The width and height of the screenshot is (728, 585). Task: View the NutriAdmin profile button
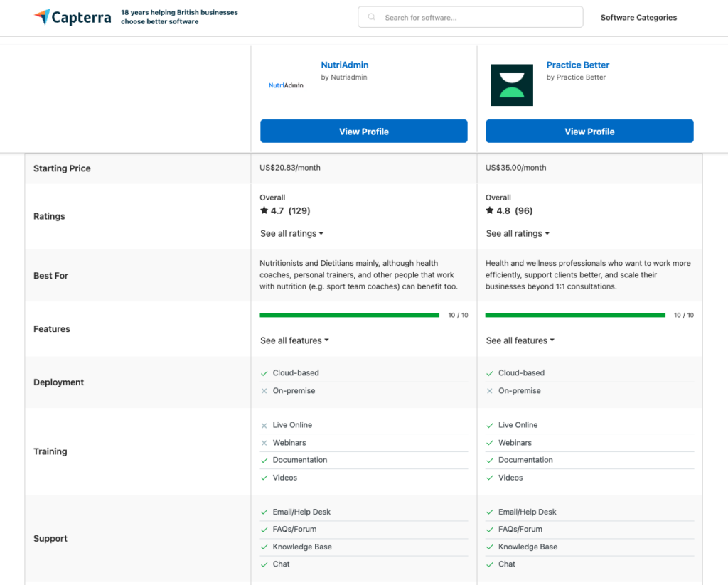pyautogui.click(x=363, y=132)
